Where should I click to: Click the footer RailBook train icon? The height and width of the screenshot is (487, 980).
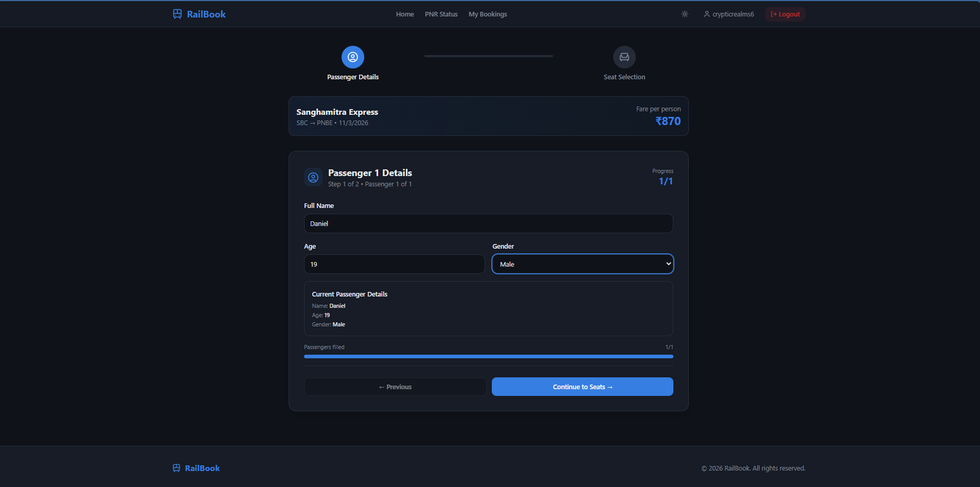[x=176, y=468]
